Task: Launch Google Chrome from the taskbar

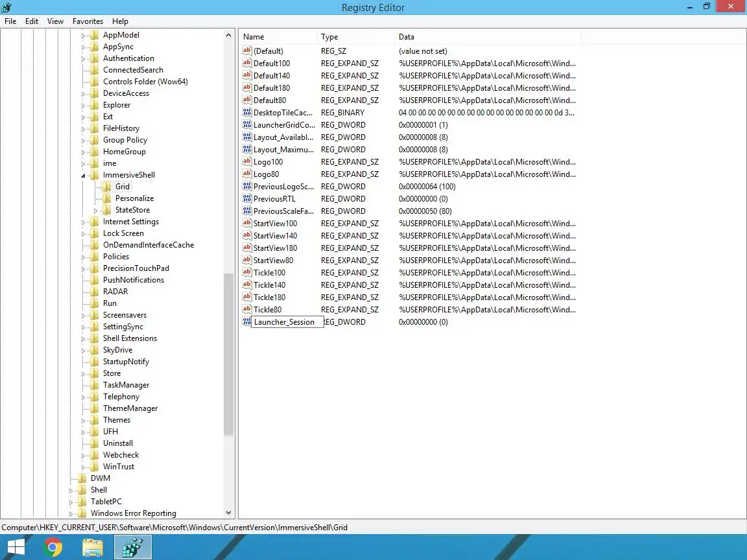Action: (x=53, y=547)
